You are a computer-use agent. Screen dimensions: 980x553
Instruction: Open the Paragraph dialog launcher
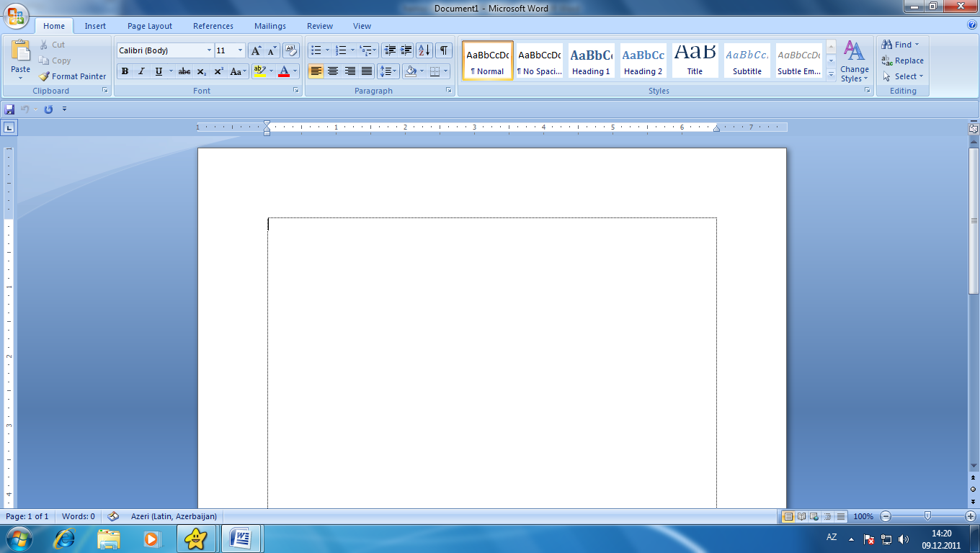pos(448,91)
